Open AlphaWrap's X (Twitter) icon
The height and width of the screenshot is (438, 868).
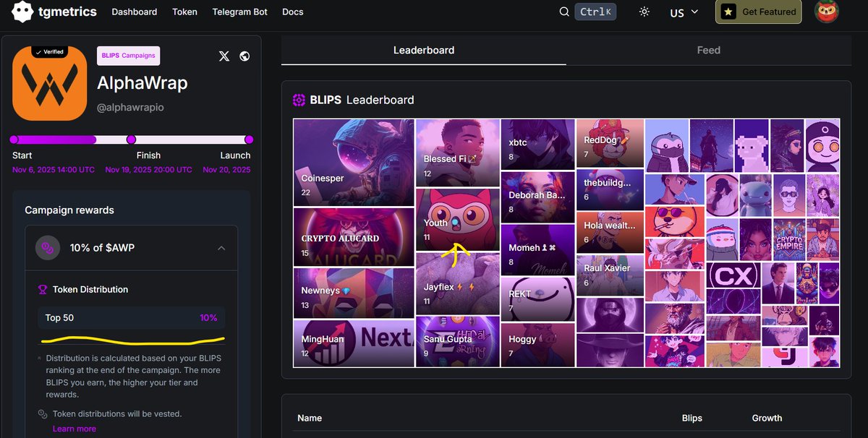pyautogui.click(x=224, y=56)
